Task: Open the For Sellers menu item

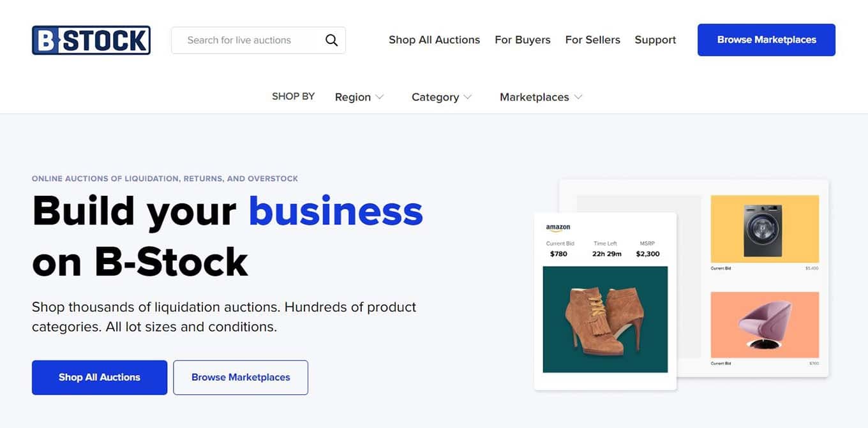Action: [593, 40]
